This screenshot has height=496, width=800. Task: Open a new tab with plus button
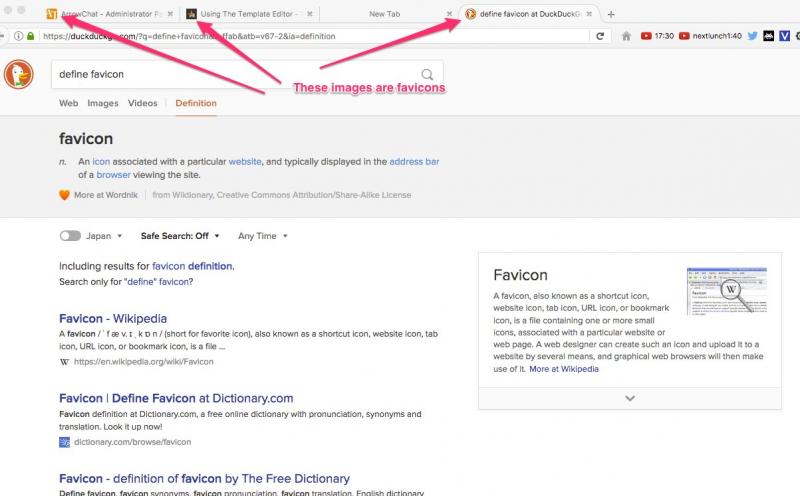pos(612,14)
